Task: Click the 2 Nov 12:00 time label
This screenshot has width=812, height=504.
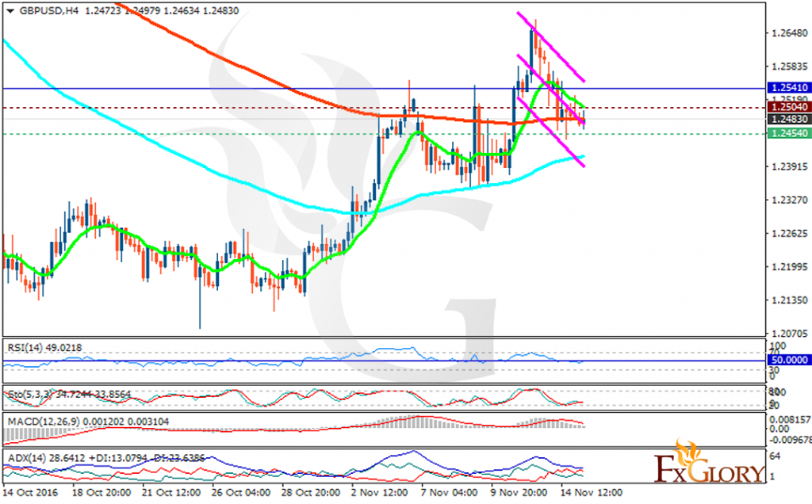Action: (381, 492)
